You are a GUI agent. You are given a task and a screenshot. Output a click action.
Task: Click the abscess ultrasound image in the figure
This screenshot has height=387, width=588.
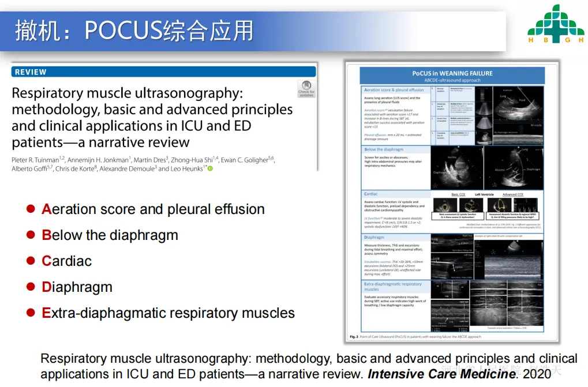click(514, 168)
